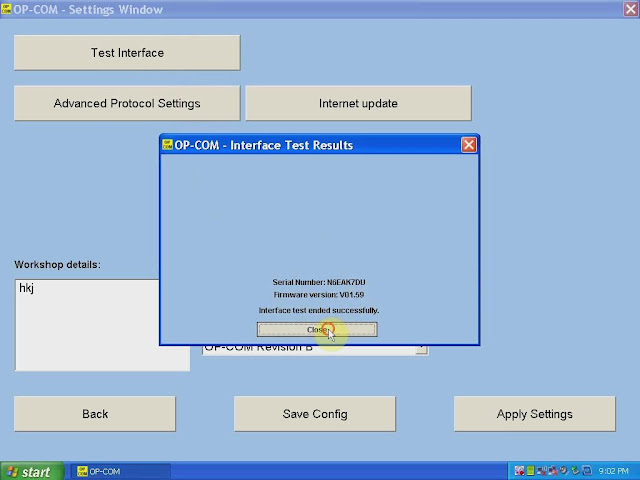Click the volume speaker tray icon
640x480 pixels.
click(564, 471)
